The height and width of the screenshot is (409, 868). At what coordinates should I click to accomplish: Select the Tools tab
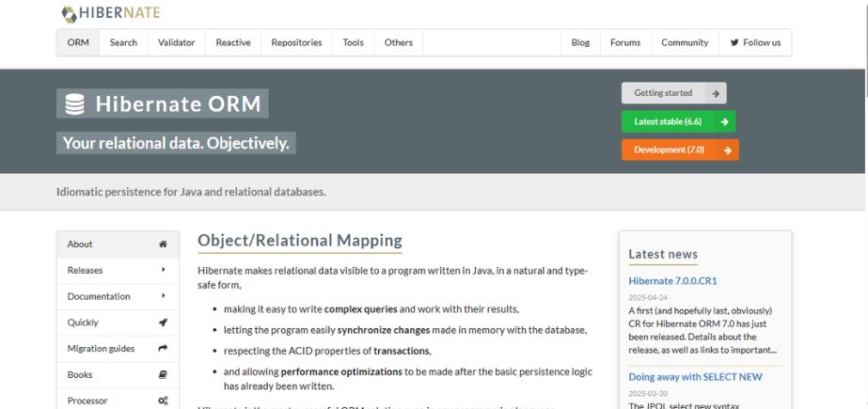coord(354,42)
